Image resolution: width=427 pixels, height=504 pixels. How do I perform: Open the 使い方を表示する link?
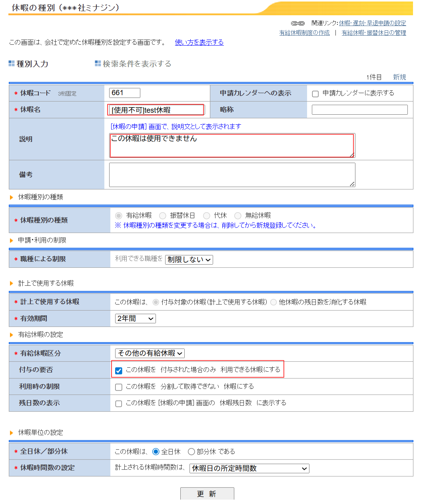(199, 42)
